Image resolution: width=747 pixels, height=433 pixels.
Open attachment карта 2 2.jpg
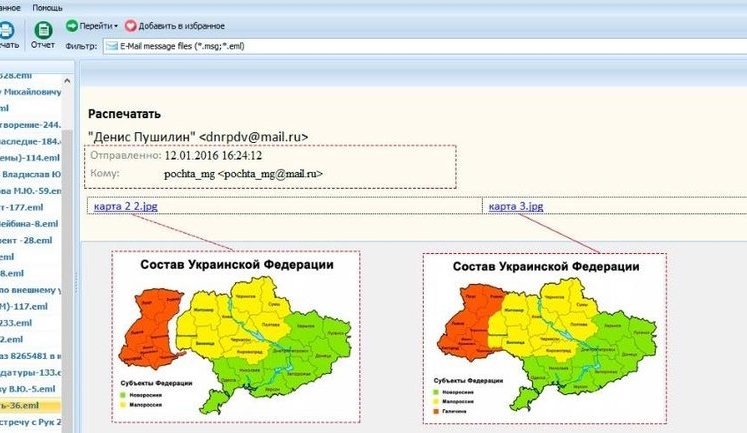coord(126,206)
